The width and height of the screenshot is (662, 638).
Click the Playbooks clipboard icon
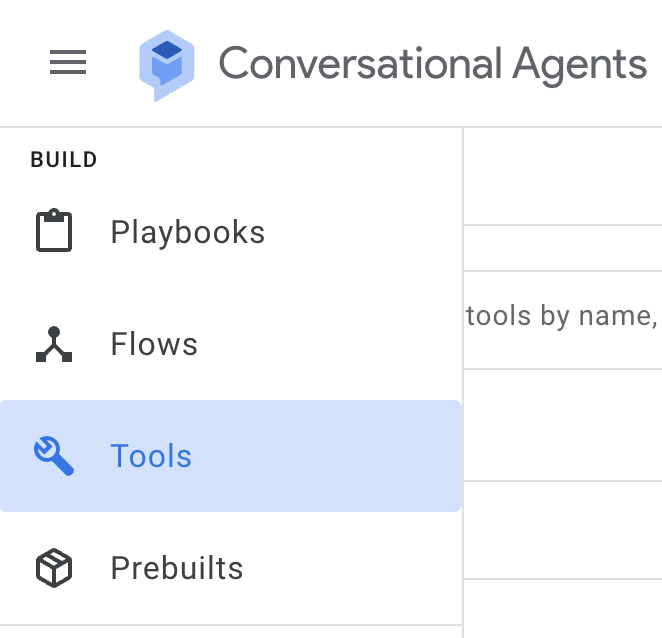pyautogui.click(x=54, y=231)
